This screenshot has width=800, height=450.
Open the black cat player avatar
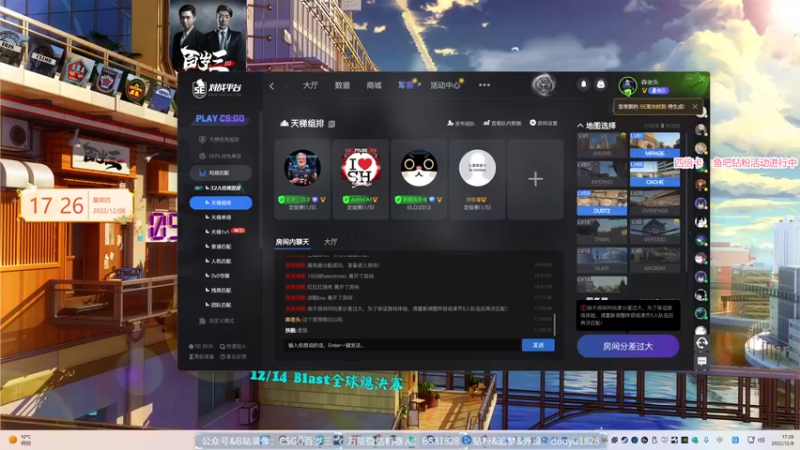coord(419,168)
